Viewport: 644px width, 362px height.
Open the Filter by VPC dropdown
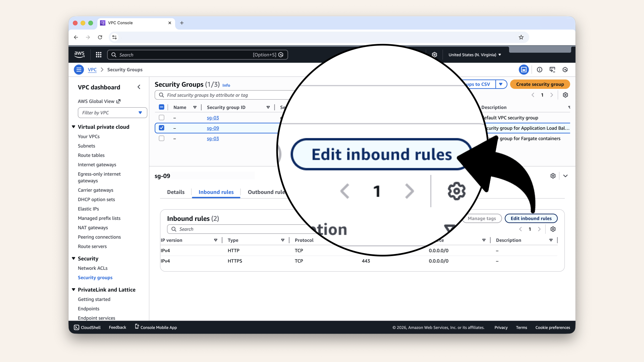click(x=112, y=113)
